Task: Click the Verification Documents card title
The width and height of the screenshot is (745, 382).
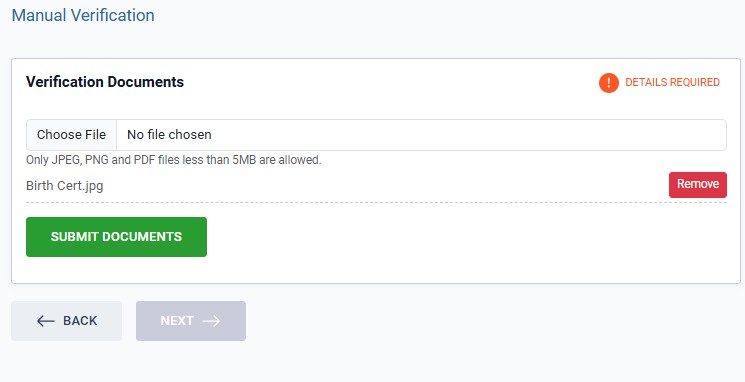Action: click(x=105, y=82)
